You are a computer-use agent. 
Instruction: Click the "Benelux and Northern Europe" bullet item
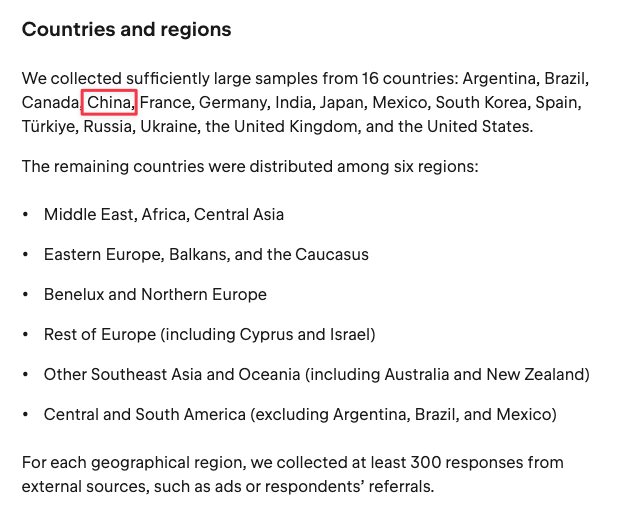tap(155, 294)
